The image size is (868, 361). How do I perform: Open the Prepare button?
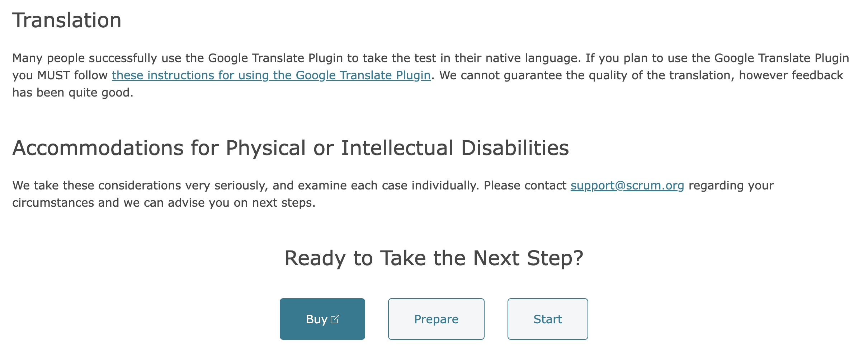tap(436, 319)
